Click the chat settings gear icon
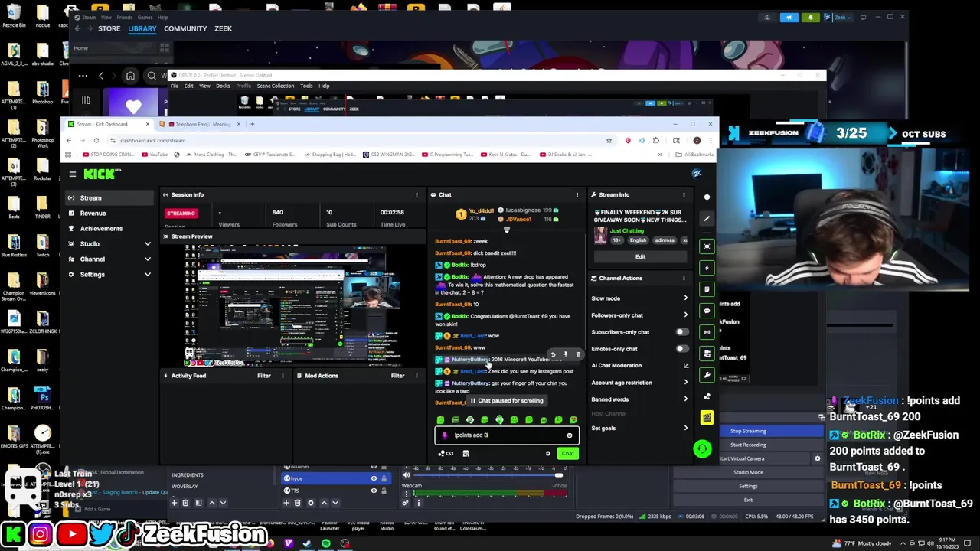The width and height of the screenshot is (980, 551). tap(547, 453)
